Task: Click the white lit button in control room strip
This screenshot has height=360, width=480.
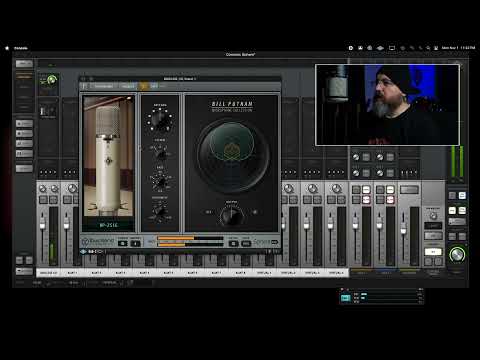Action: pos(433,252)
